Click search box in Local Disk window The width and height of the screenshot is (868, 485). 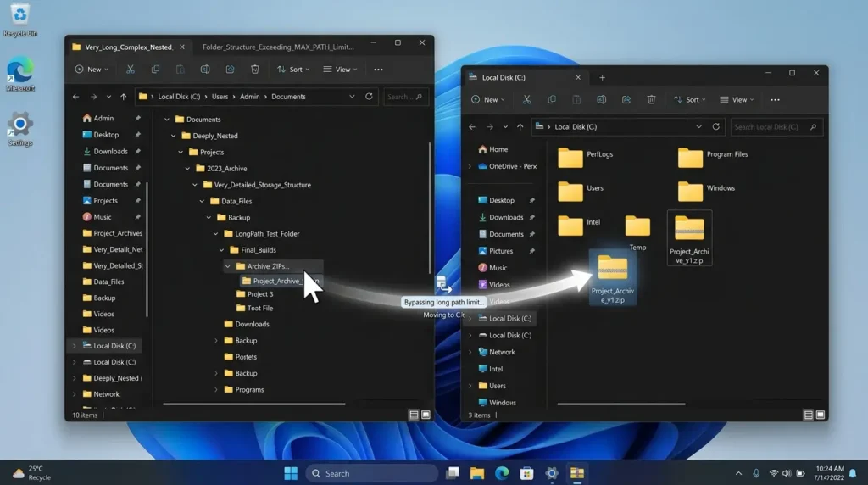(x=776, y=127)
